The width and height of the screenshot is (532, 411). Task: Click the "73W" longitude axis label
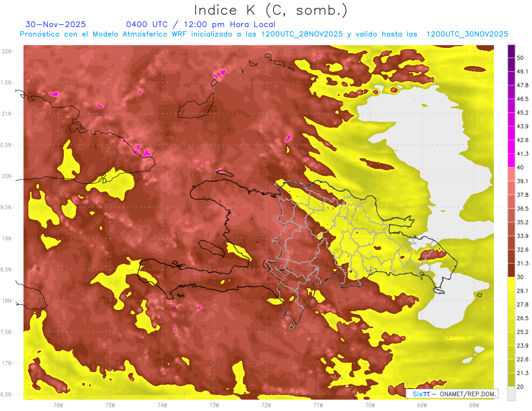point(214,405)
